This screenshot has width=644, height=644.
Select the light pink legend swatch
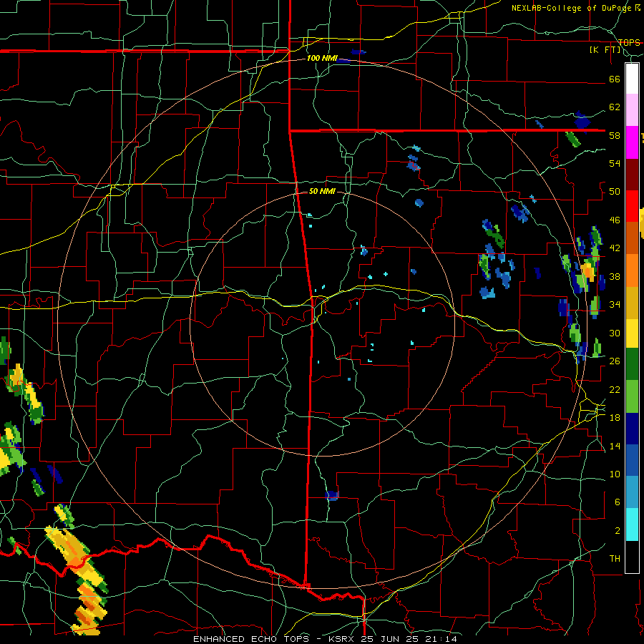coord(632,110)
